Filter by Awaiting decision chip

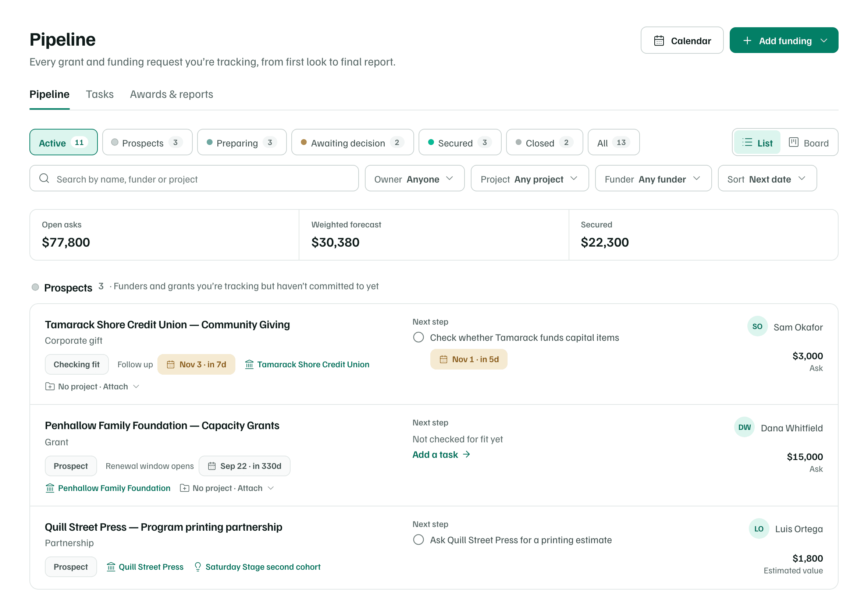[x=352, y=143]
